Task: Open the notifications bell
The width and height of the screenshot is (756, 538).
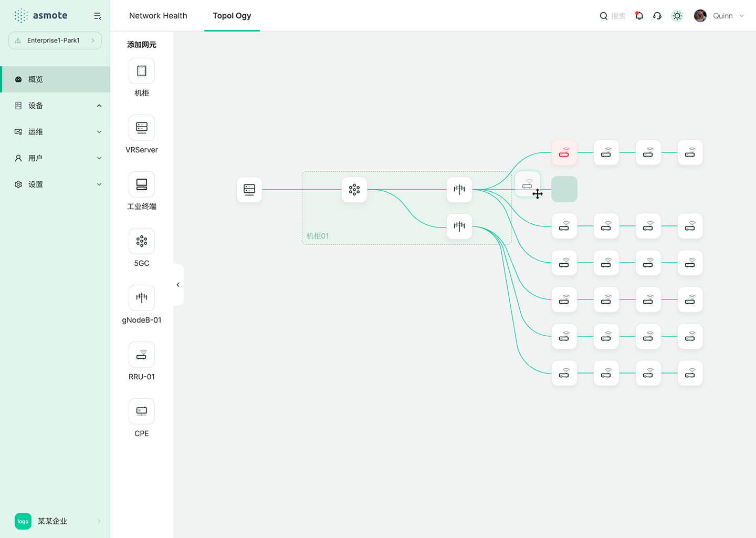Action: pos(639,16)
